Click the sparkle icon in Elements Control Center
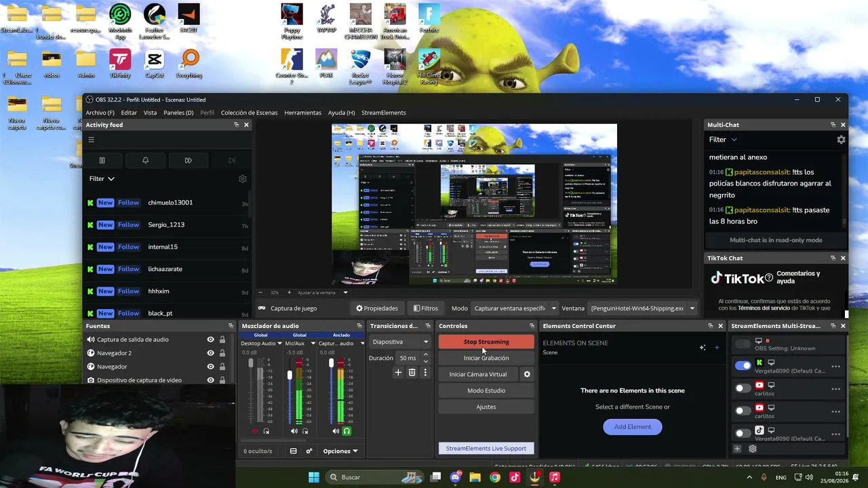 (703, 348)
